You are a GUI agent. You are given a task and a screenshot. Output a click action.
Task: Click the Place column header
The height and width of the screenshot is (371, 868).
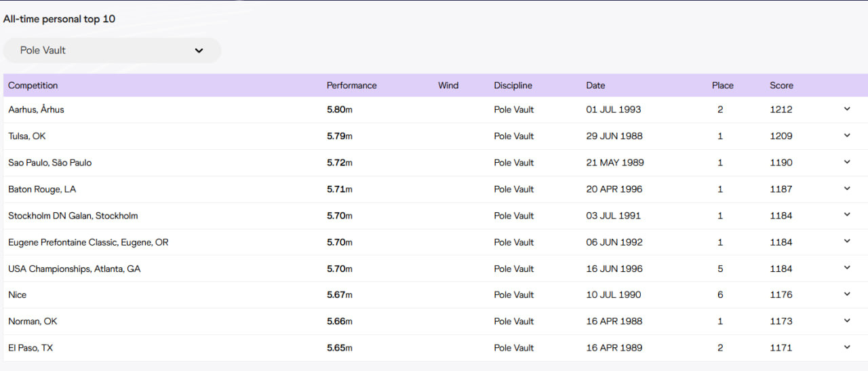[x=722, y=85]
